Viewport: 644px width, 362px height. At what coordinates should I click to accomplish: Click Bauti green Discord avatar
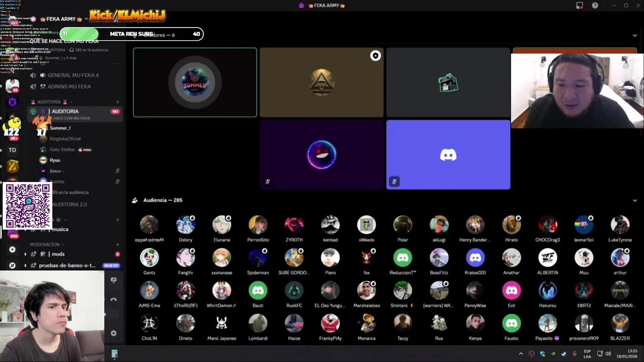point(258,291)
